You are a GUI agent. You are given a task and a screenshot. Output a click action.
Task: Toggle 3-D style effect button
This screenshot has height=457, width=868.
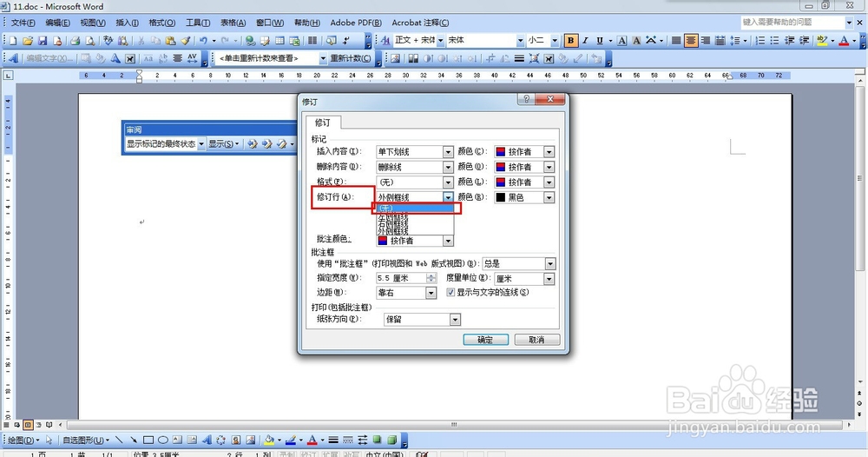[392, 440]
